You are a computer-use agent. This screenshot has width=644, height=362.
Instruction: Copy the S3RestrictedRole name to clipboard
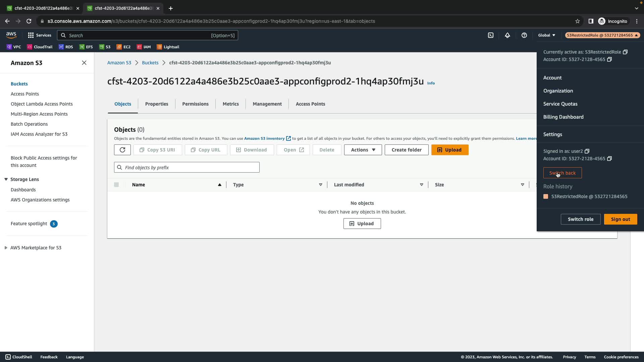tap(625, 52)
